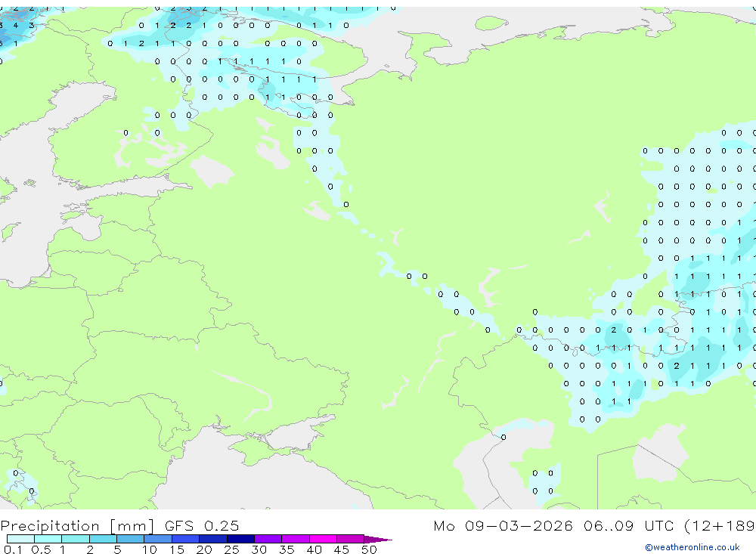Click the 40–45 mm magenta legend box

click(323, 539)
